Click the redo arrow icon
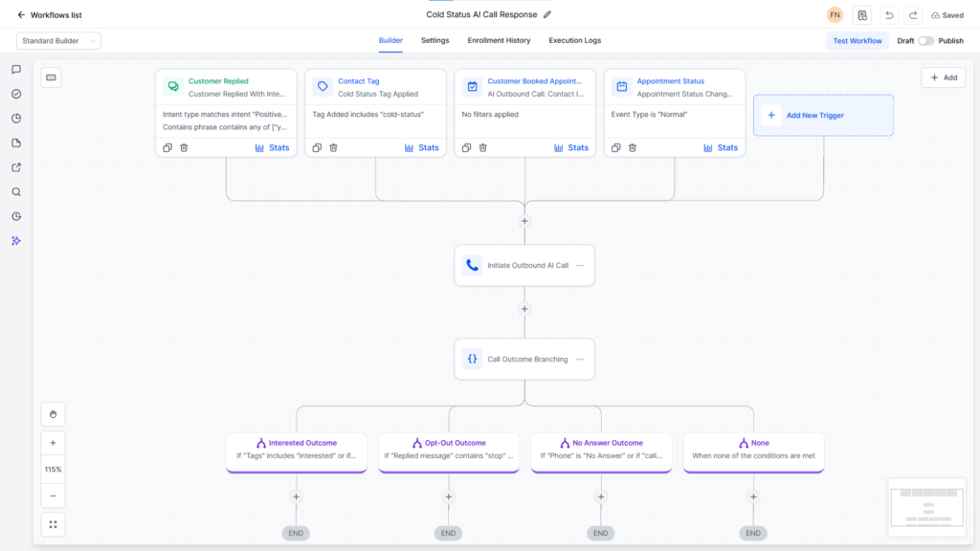 click(x=913, y=15)
